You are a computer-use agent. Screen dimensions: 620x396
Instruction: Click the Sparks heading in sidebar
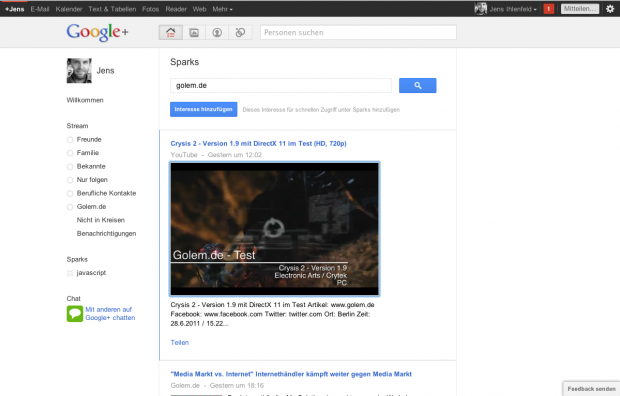pyautogui.click(x=77, y=260)
